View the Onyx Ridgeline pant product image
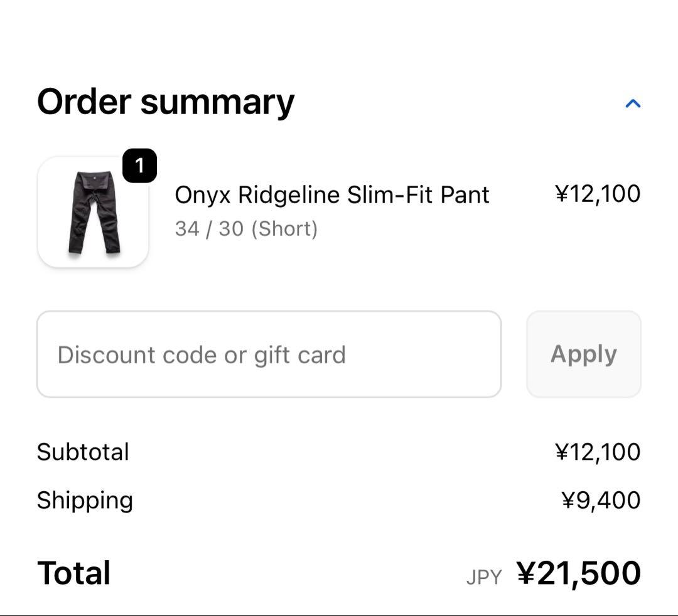This screenshot has height=616, width=678. (x=92, y=212)
